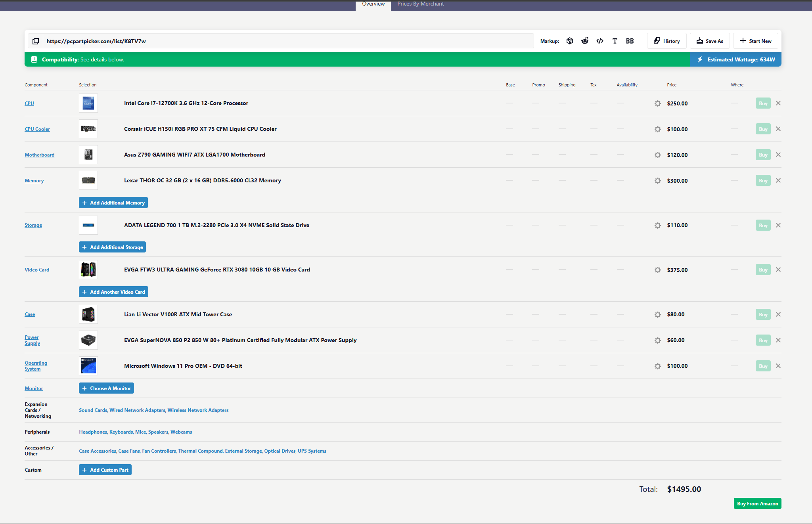Viewport: 812px width, 524px height.
Task: Open the Motherboard component link
Action: click(x=40, y=155)
